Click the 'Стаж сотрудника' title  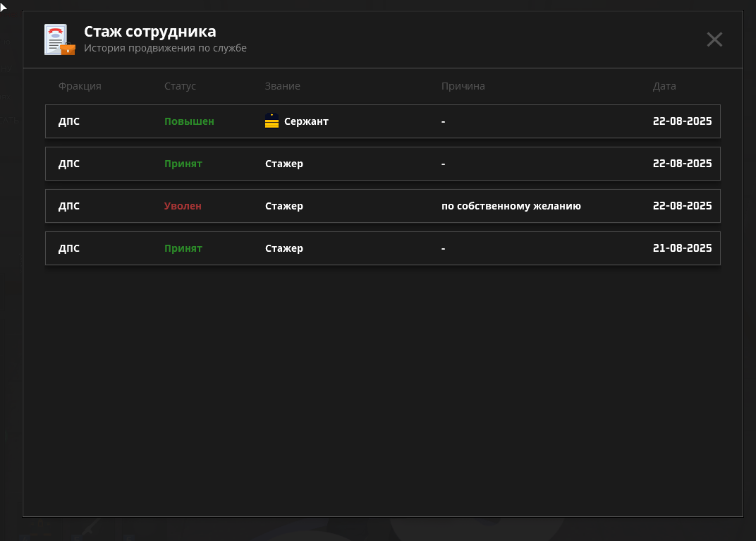pyautogui.click(x=150, y=31)
